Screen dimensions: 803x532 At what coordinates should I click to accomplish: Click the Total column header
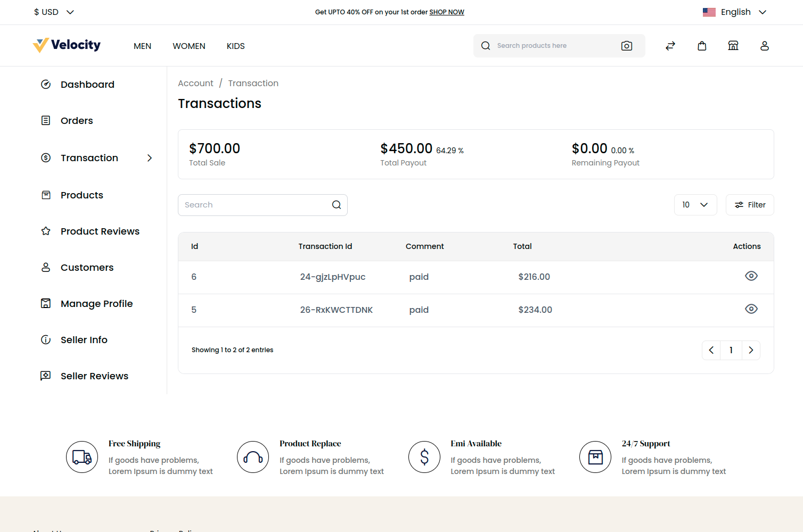(x=522, y=246)
